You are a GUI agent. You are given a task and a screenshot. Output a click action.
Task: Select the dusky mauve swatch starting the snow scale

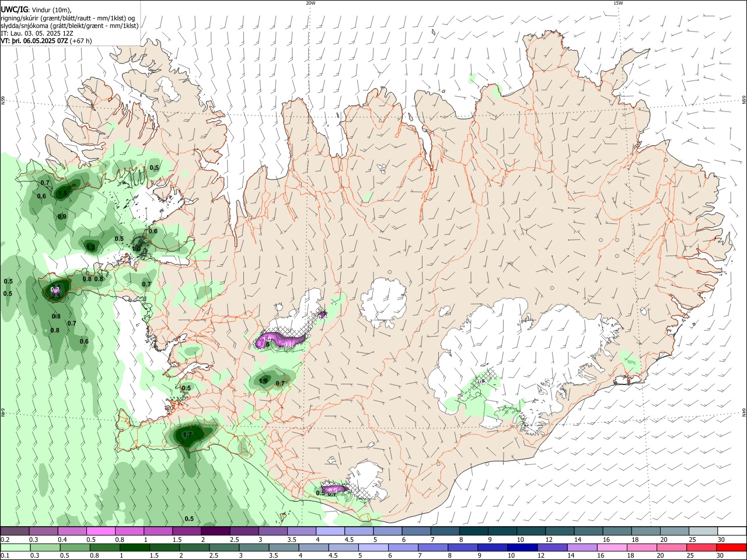(15, 531)
